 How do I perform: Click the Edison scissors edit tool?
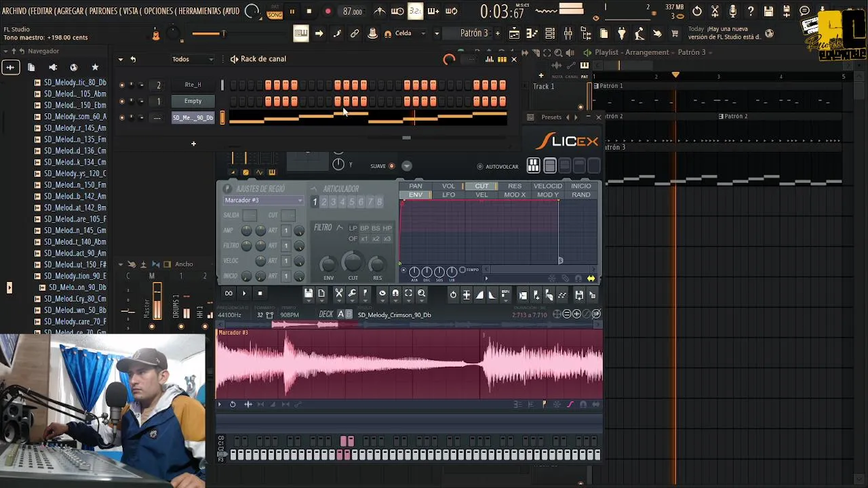click(x=338, y=293)
